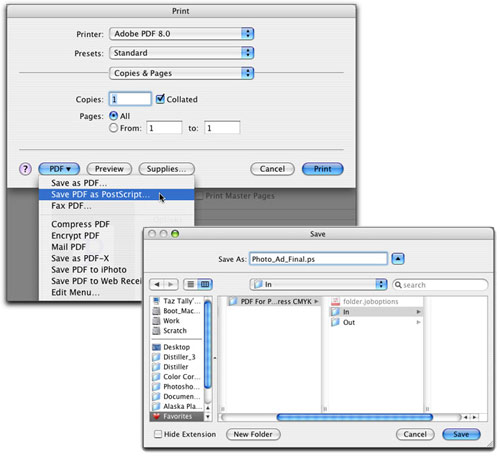Open the Presets dropdown set to Standard
Screen dimensions: 500x456
(x=182, y=53)
